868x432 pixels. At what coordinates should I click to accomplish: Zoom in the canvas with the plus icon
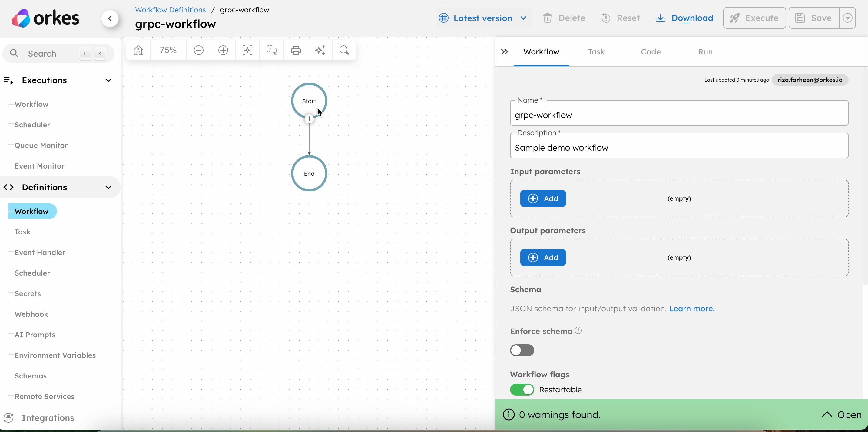[x=223, y=51]
